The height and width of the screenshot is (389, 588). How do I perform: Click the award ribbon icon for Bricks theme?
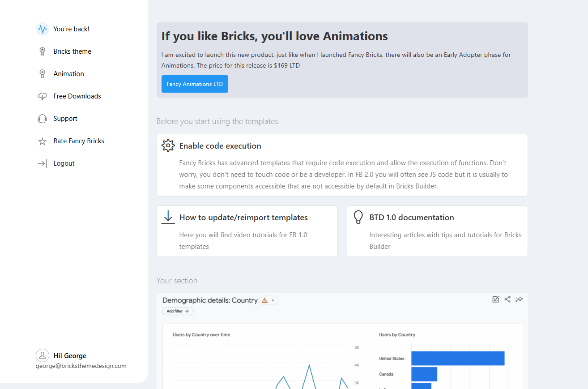(x=42, y=51)
